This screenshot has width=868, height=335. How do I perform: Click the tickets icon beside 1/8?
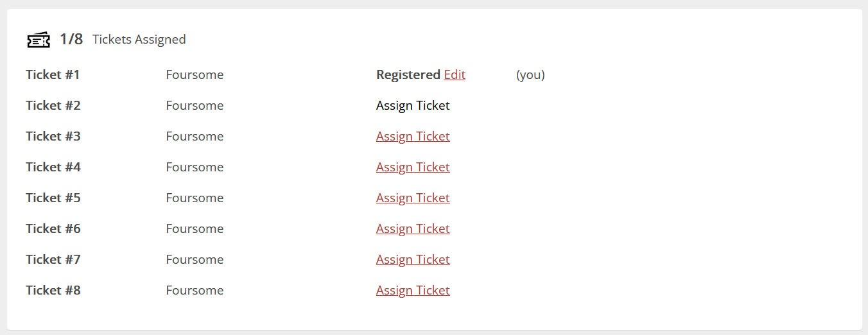[x=39, y=40]
